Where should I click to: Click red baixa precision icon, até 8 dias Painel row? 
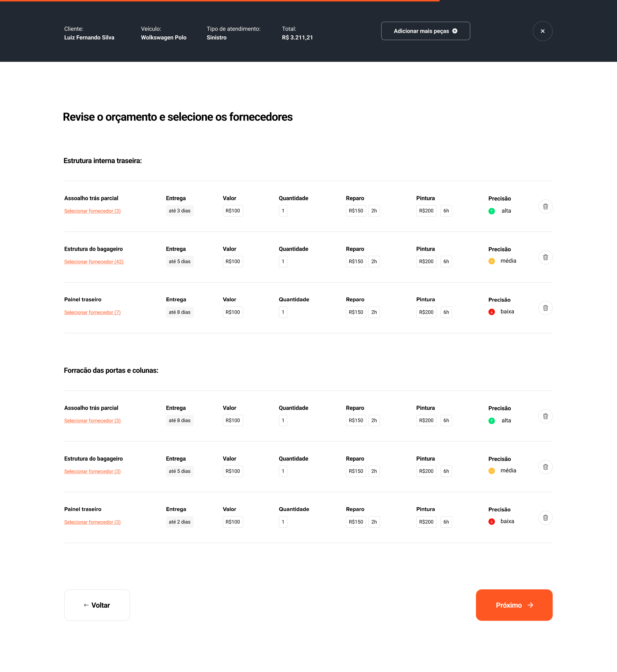491,312
